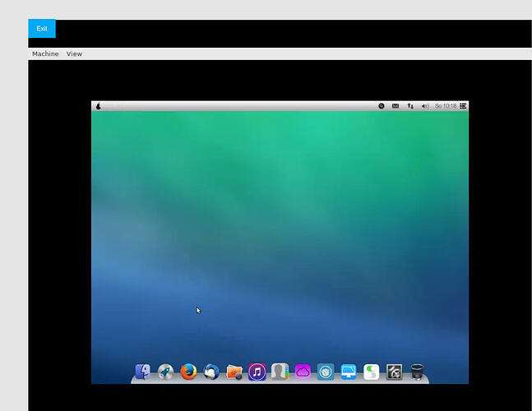Click the clock showing So 10:18
Screen dimensions: 532x411
[x=446, y=106]
